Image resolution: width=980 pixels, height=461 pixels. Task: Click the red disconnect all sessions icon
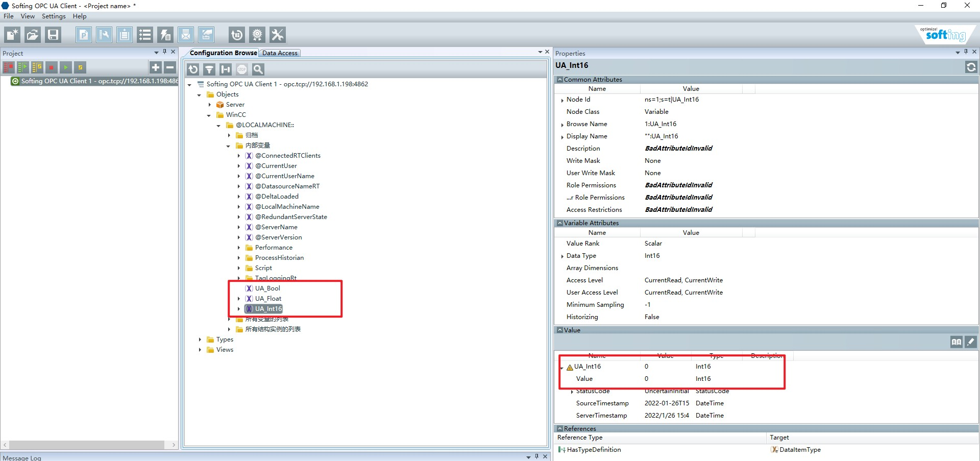click(9, 67)
